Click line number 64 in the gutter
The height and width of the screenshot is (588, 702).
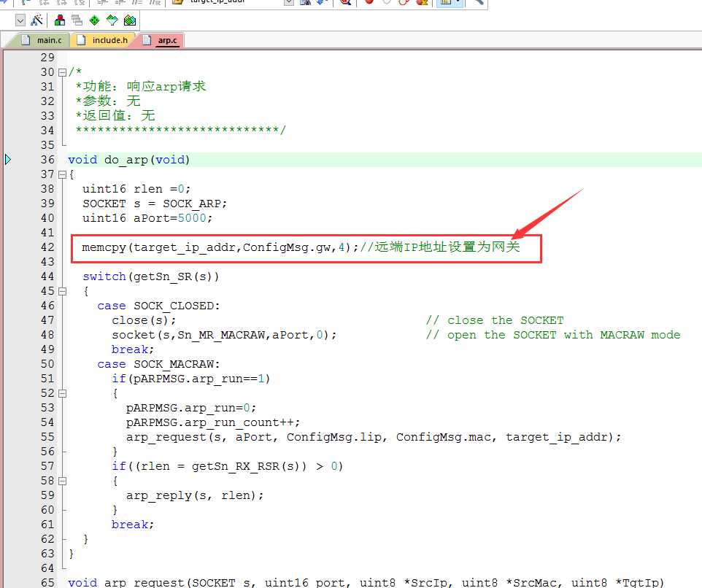(x=47, y=568)
